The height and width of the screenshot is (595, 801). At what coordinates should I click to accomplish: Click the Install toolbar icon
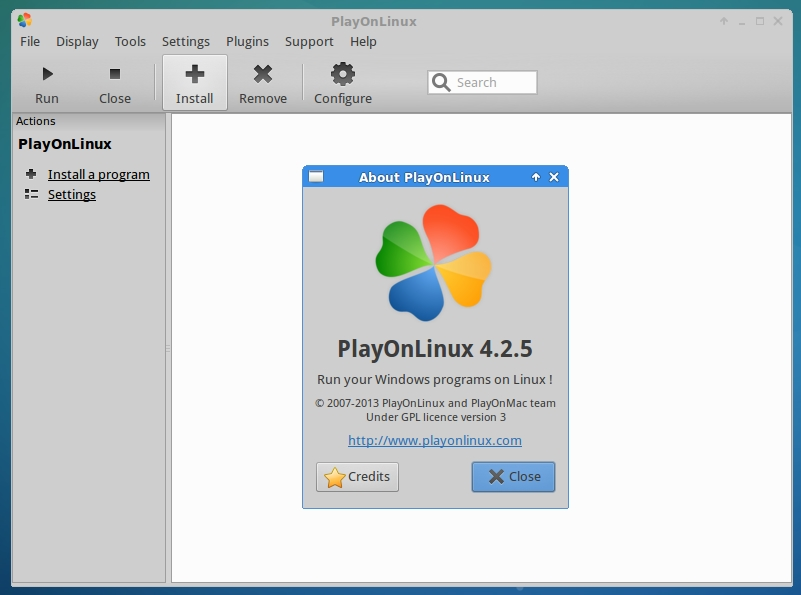click(194, 73)
